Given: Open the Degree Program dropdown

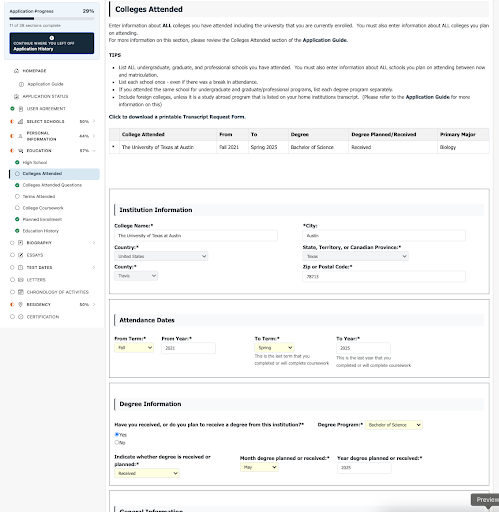Looking at the screenshot, I should pyautogui.click(x=394, y=425).
